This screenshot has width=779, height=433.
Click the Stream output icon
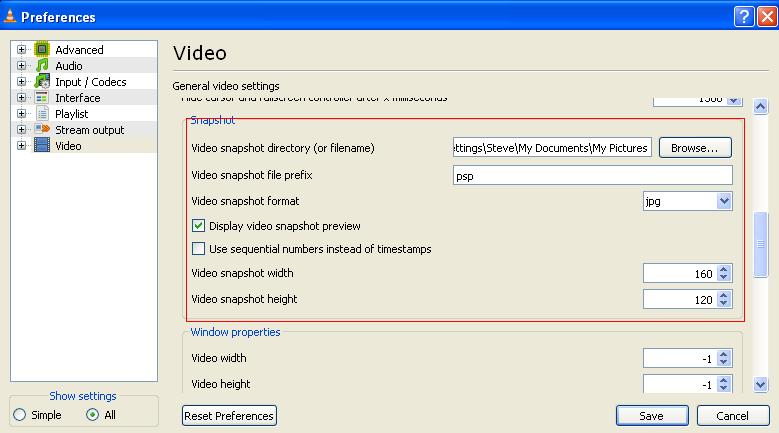click(x=42, y=130)
